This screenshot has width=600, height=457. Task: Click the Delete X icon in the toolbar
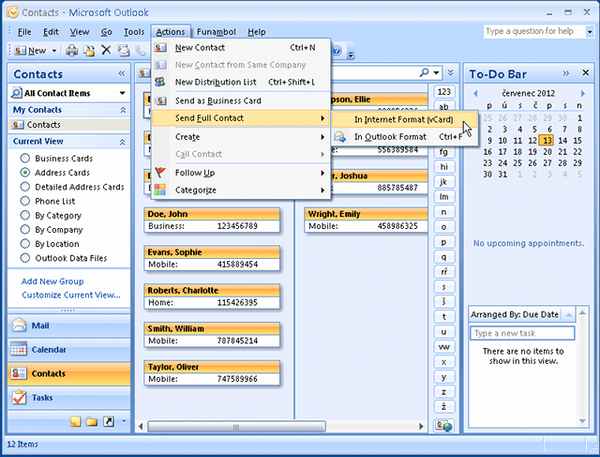[107, 50]
